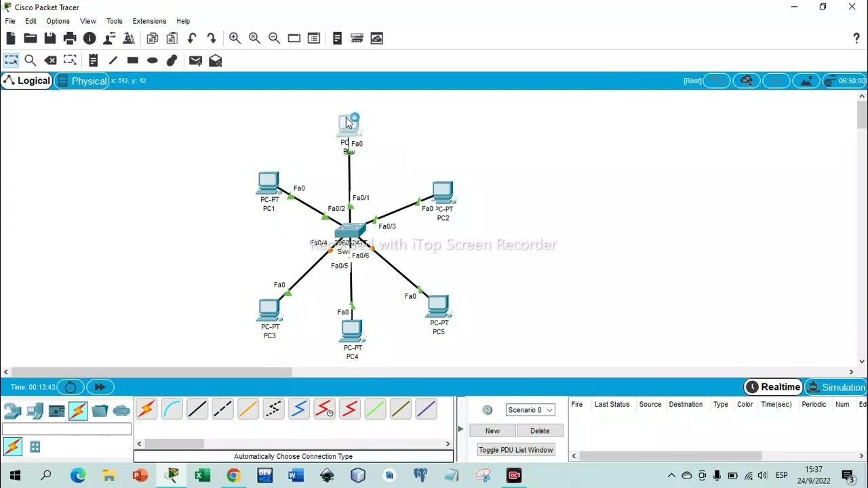This screenshot has height=488, width=868.
Task: Zoom out of workspace
Action: [274, 39]
